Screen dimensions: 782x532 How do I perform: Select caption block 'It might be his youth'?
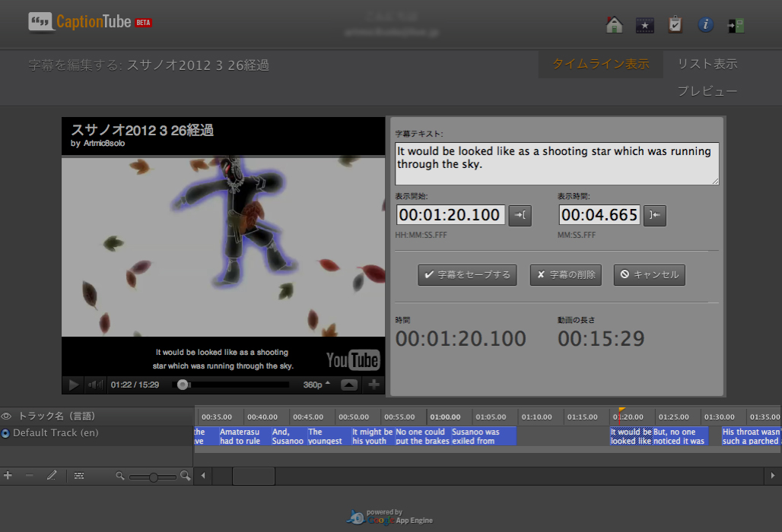coord(373,436)
